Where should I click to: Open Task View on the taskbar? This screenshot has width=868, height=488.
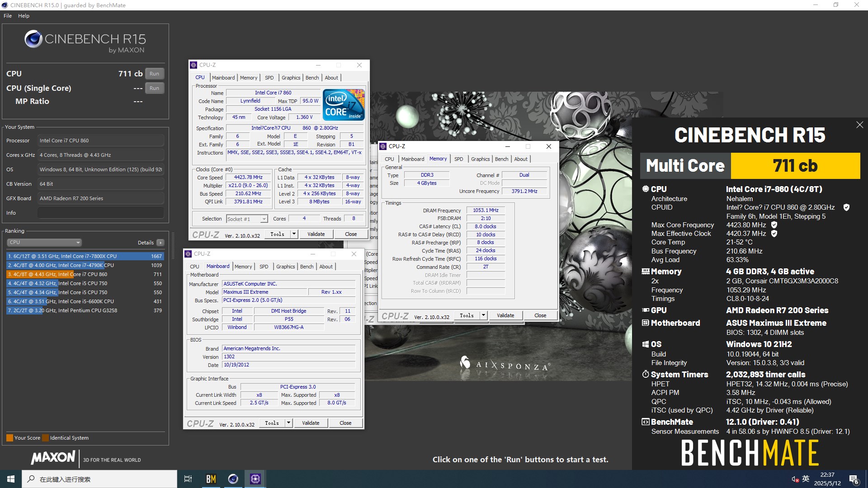188,479
